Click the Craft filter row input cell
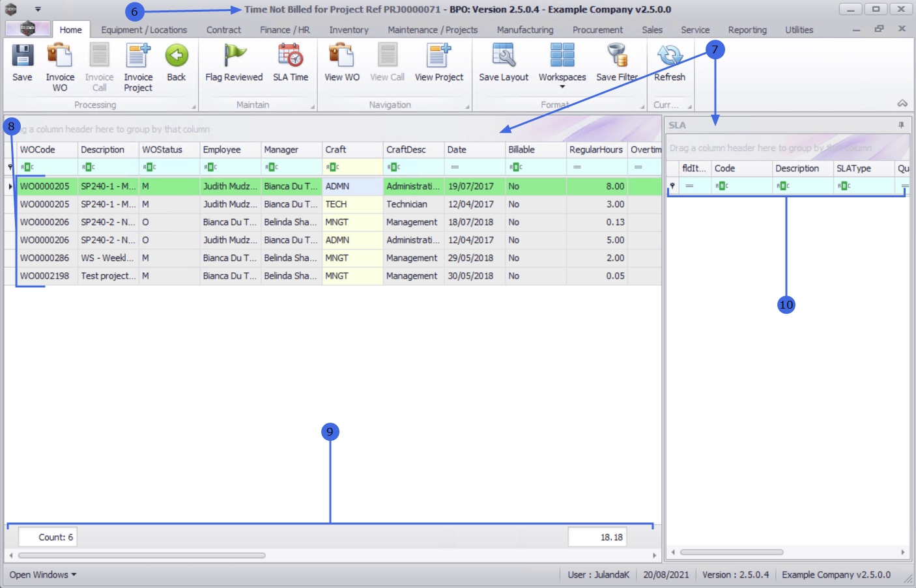This screenshot has width=916, height=588. pos(352,167)
